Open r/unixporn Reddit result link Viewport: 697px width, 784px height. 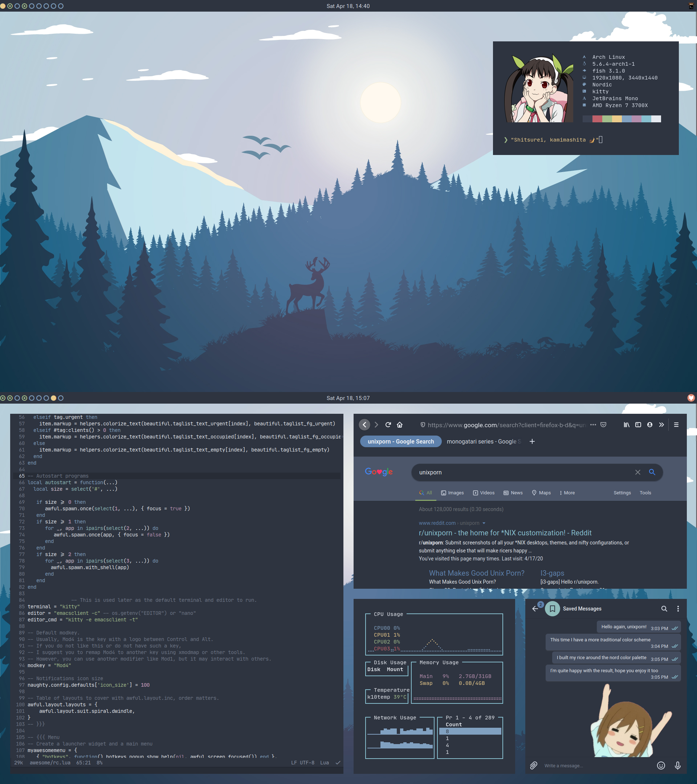click(x=505, y=533)
